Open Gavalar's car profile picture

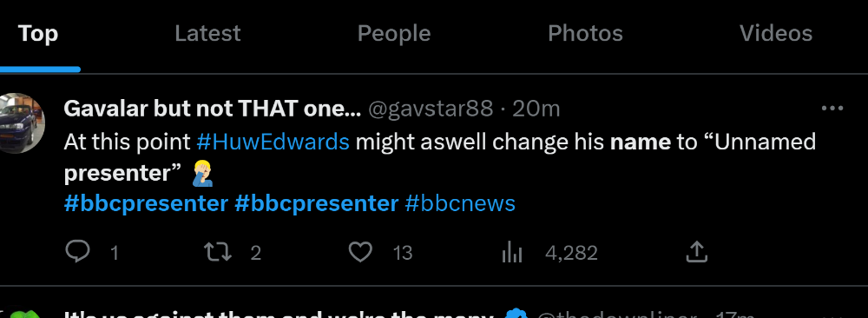tap(20, 123)
